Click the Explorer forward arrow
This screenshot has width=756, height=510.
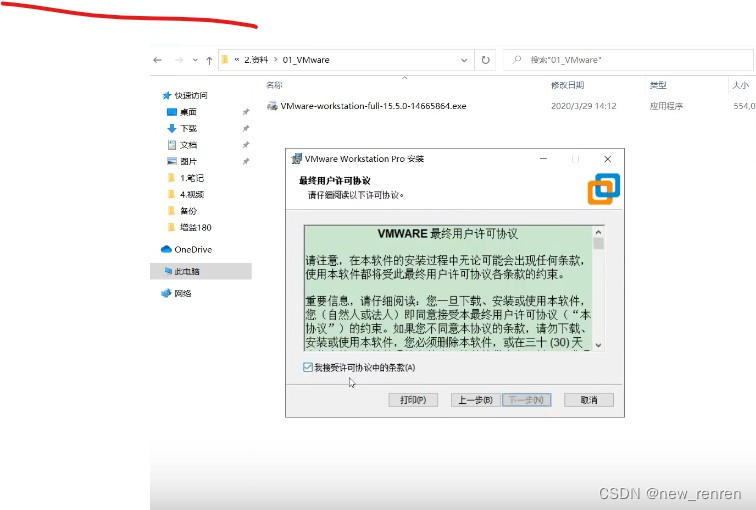179,60
